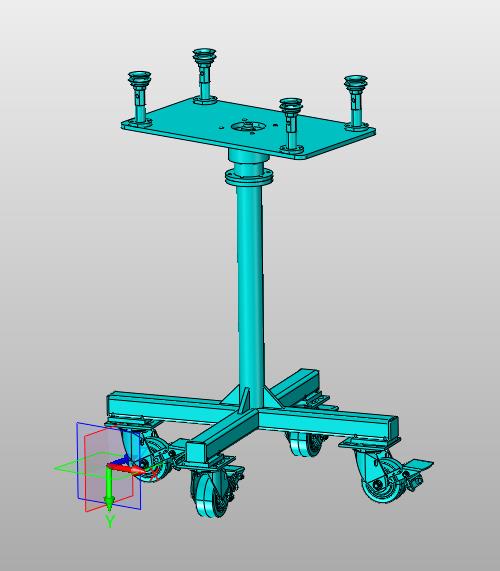
Task: Select the front suction cup post on the plate
Action: [291, 125]
